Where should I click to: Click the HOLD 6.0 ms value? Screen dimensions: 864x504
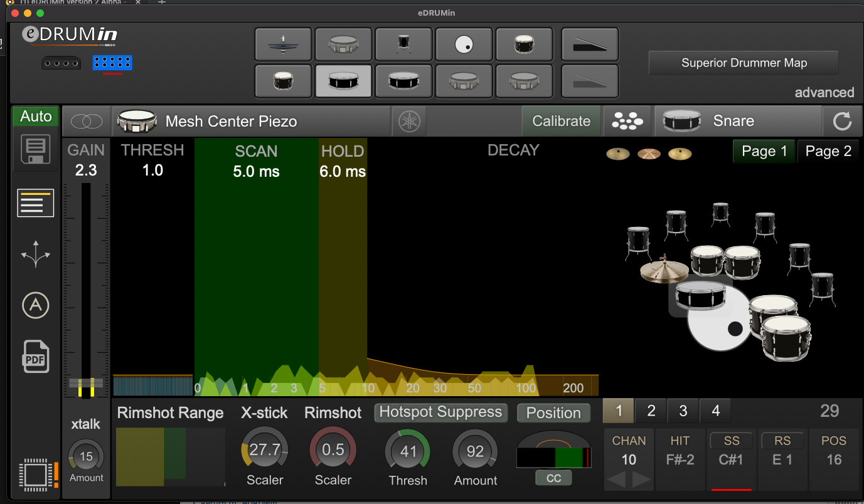(x=343, y=172)
